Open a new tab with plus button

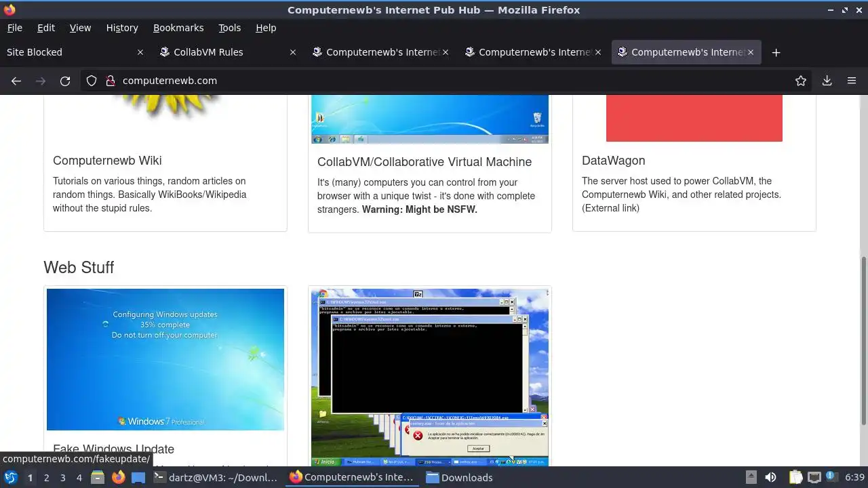point(776,52)
